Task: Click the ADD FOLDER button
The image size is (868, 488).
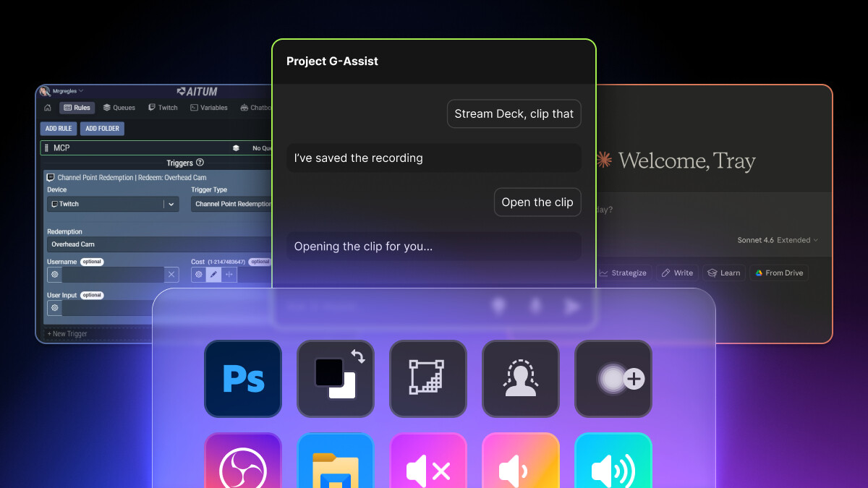Action: pos(102,129)
